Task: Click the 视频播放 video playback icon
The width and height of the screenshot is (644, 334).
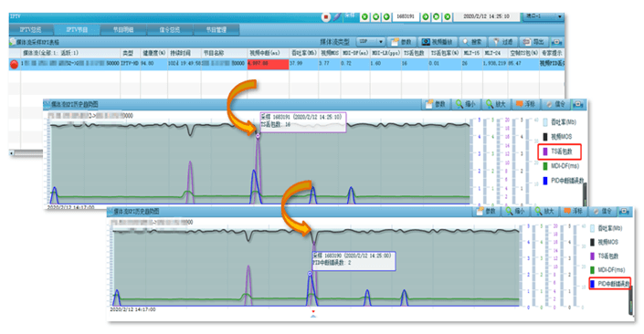Action: (x=438, y=42)
